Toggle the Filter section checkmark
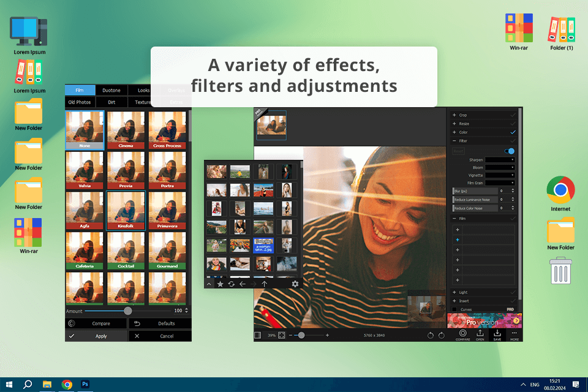 pyautogui.click(x=513, y=141)
